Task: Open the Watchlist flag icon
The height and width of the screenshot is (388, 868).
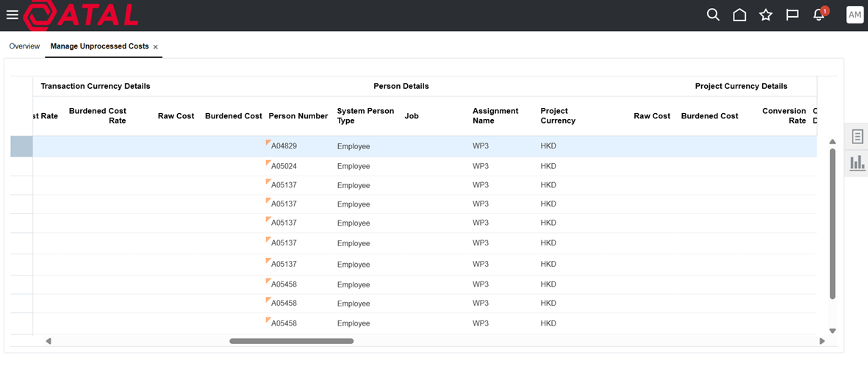Action: coord(792,15)
